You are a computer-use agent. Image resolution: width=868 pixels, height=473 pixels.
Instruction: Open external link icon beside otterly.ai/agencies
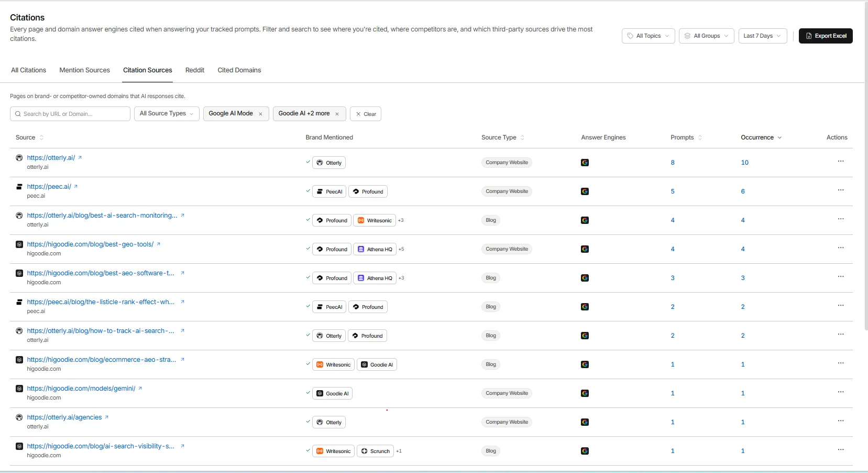[x=106, y=417]
